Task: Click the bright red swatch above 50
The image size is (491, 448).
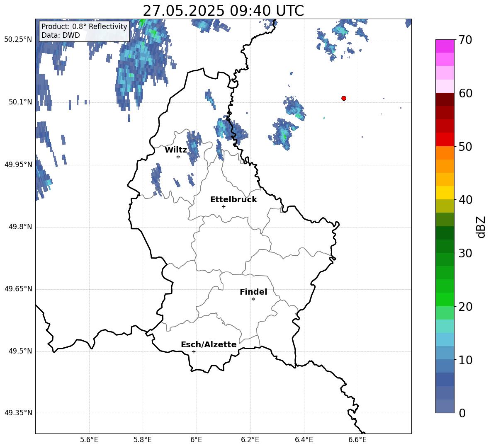Action: point(445,140)
